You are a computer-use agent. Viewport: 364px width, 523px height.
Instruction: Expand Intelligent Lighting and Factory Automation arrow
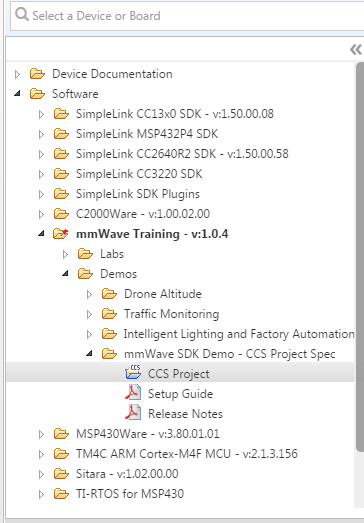click(89, 334)
